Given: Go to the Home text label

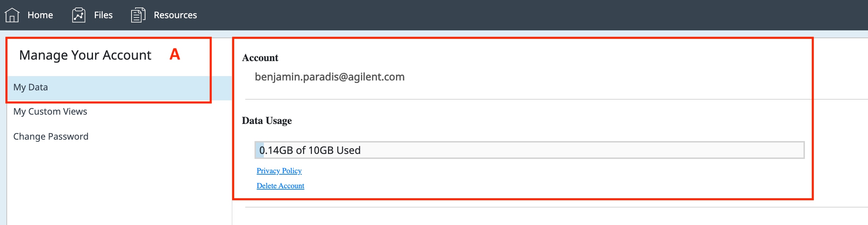Looking at the screenshot, I should (x=40, y=15).
